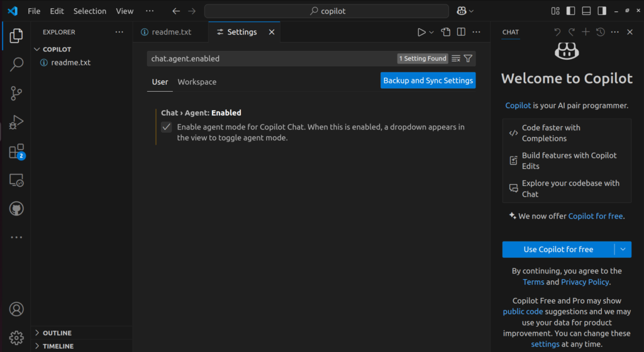Open the Copilot link in welcome text
Viewport: 644px width, 352px height.
click(x=518, y=106)
